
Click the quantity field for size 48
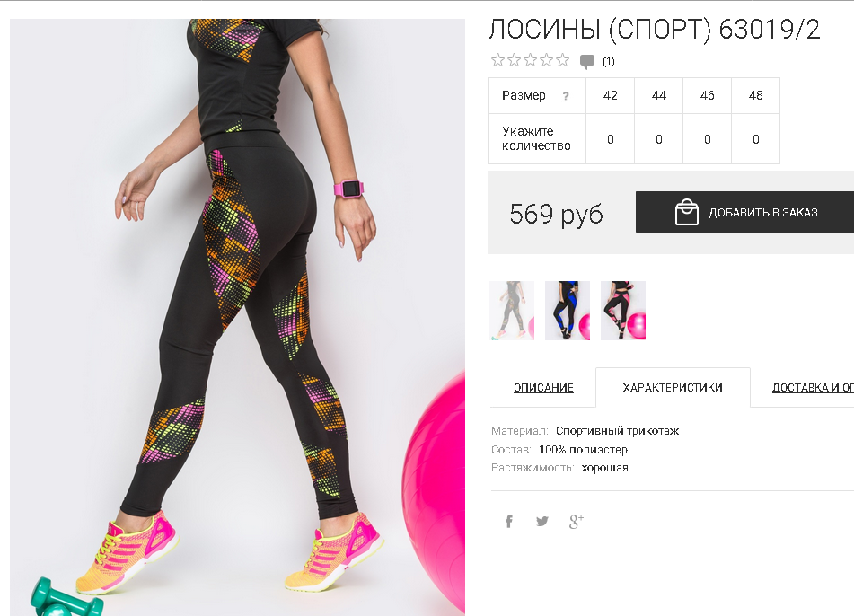(x=755, y=139)
